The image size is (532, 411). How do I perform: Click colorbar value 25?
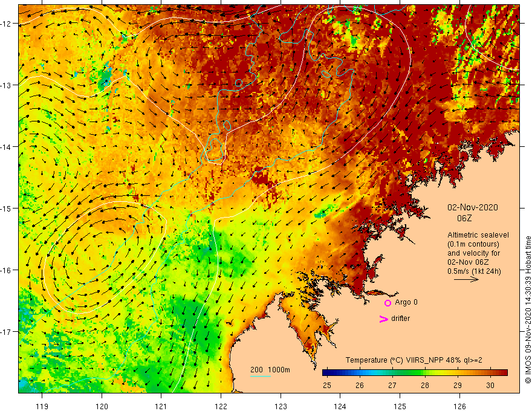[326, 386]
